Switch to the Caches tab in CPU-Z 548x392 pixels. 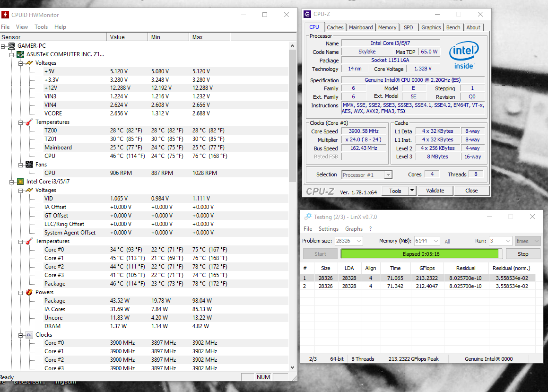pos(335,27)
